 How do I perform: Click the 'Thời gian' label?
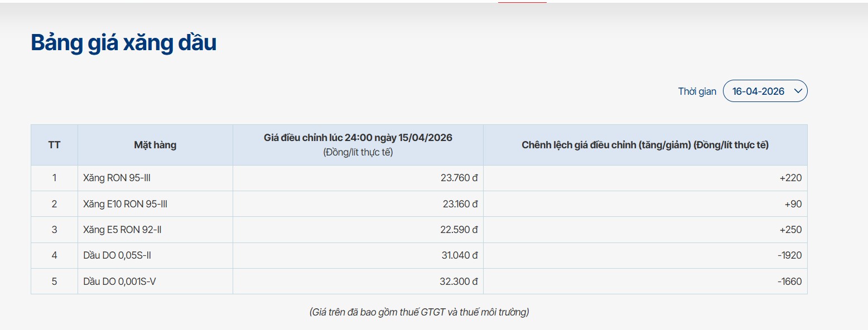click(x=697, y=91)
